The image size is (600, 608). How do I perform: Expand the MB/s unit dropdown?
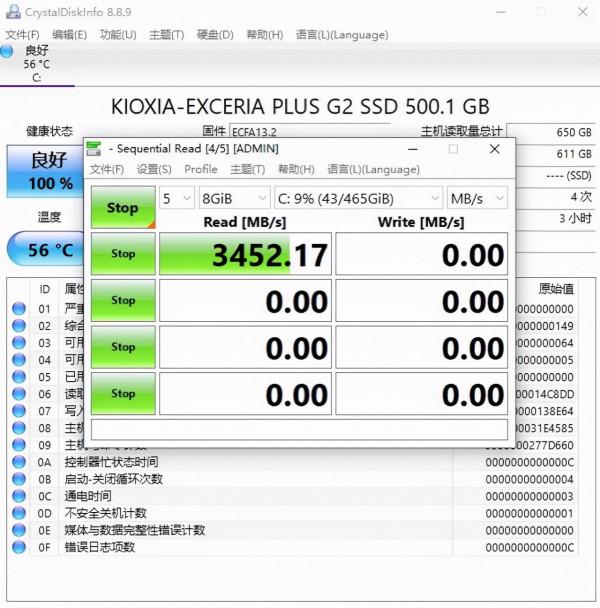(x=477, y=198)
